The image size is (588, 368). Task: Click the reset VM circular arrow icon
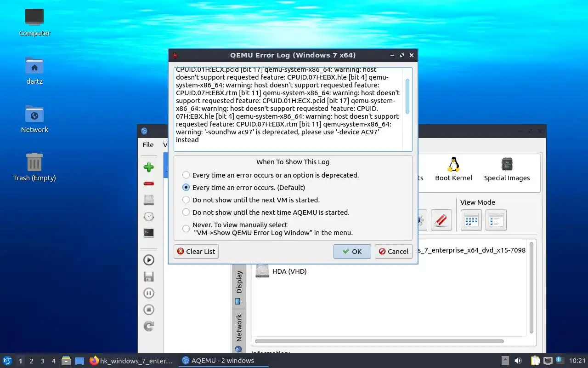(x=148, y=326)
